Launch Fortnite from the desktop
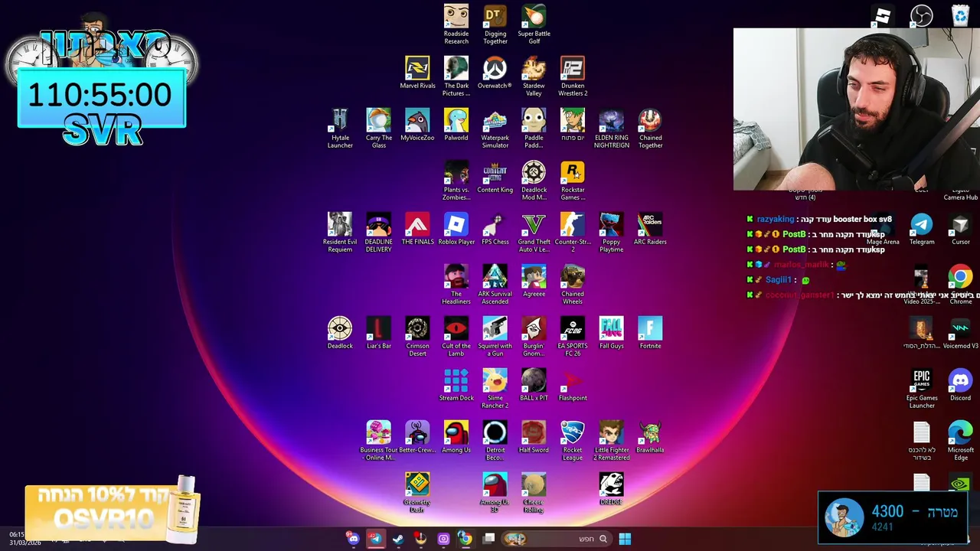The image size is (980, 551). 650,333
